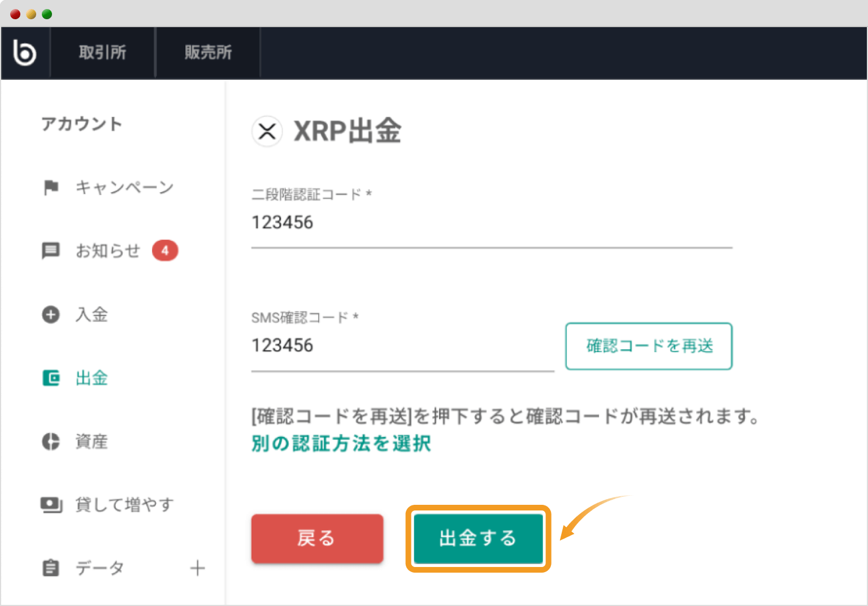Click the XRP出金 page title
This screenshot has width=868, height=606.
click(x=348, y=131)
